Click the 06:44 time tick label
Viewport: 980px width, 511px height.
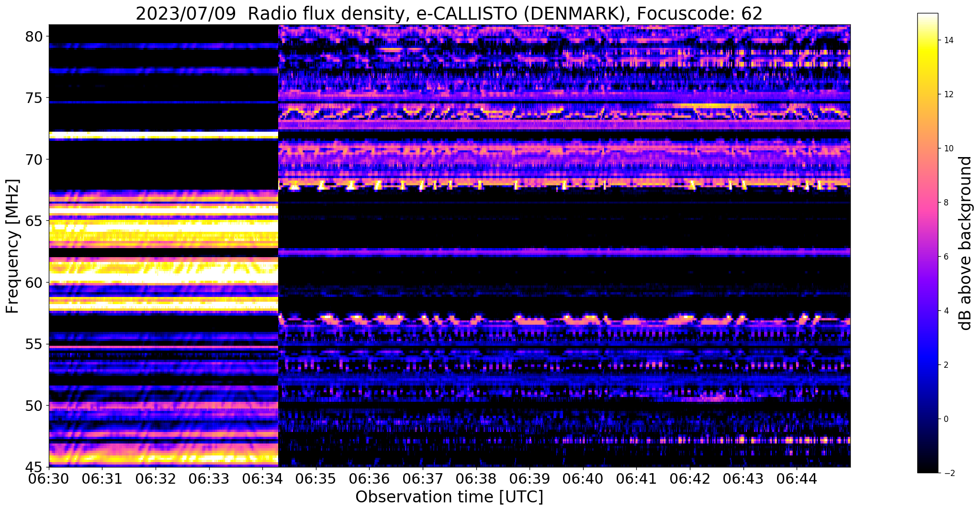click(797, 478)
